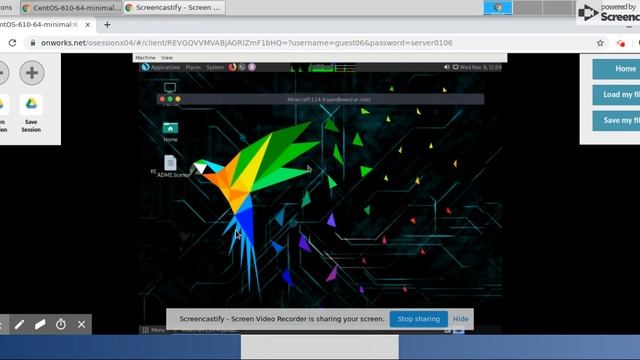Click the purple round launcher icon
Viewport: 640px width, 360px height.
252,67
